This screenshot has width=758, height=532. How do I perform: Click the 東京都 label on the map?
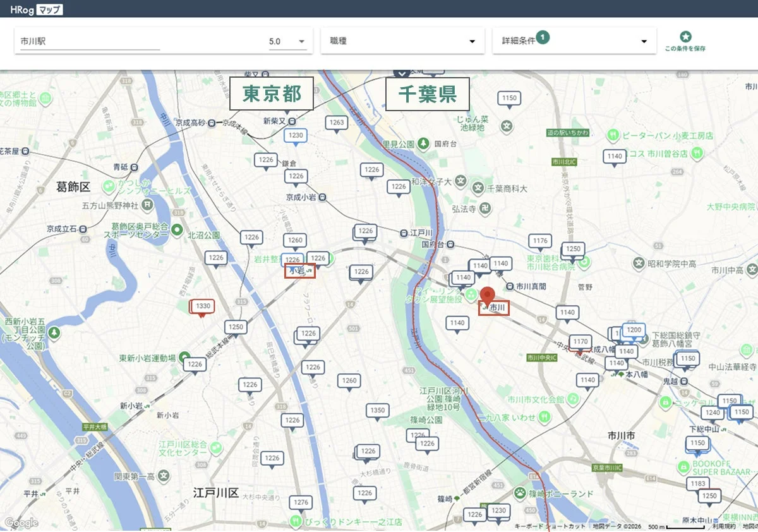[x=271, y=93]
